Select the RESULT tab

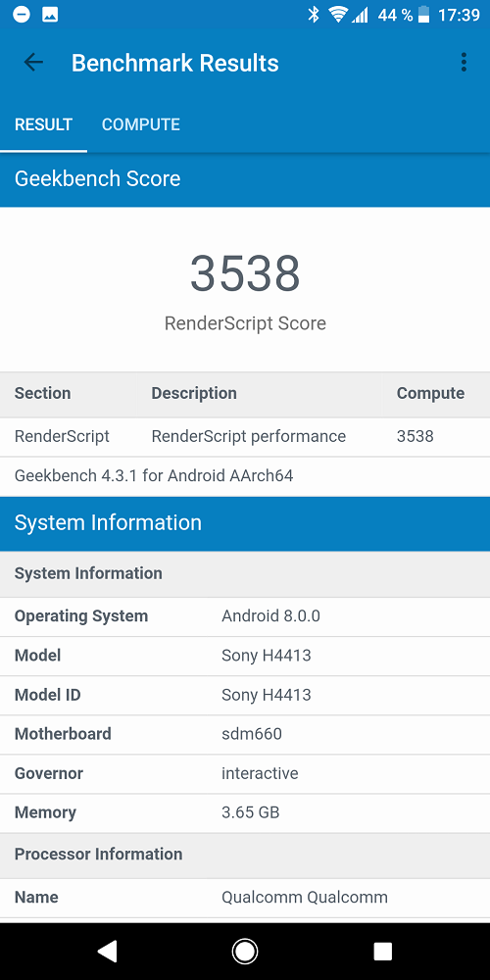click(x=44, y=124)
